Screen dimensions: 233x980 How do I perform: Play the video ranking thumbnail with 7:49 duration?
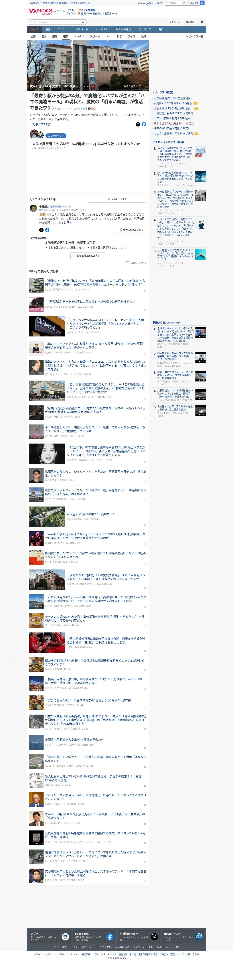201,332
